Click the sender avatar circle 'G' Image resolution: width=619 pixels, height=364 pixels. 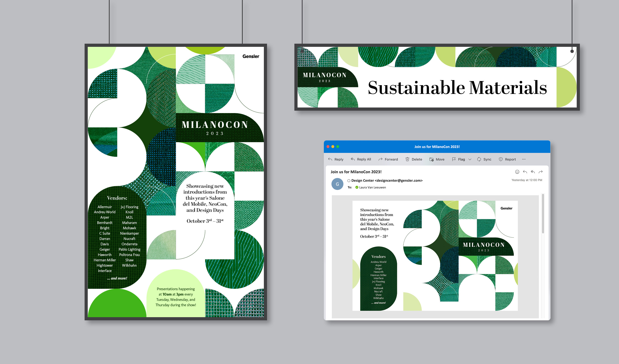coord(337,184)
